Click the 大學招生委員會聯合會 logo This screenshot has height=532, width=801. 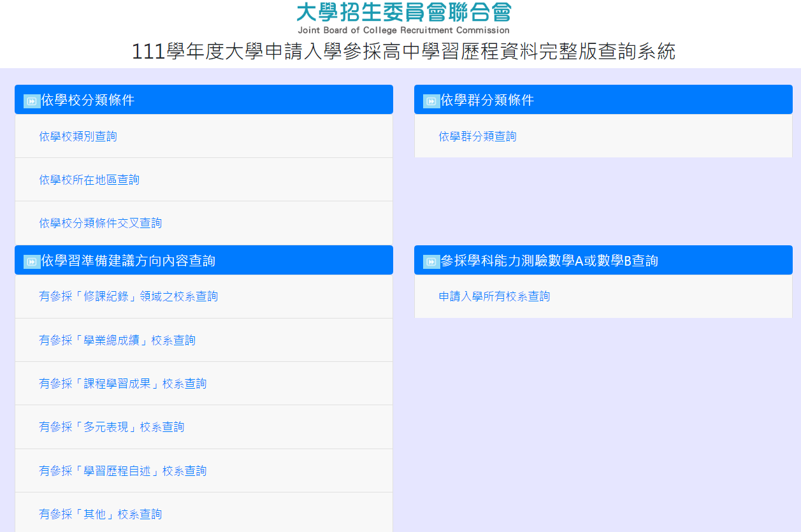404,12
